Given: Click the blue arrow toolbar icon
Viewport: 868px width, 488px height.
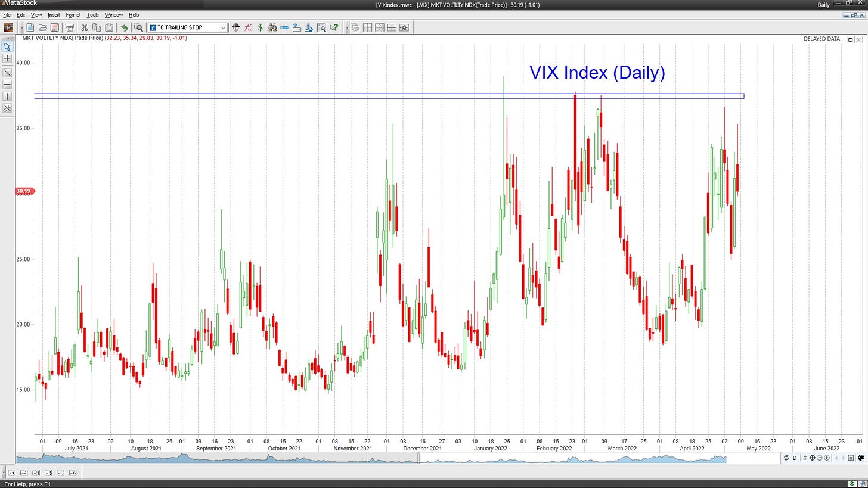Looking at the screenshot, I should [285, 27].
